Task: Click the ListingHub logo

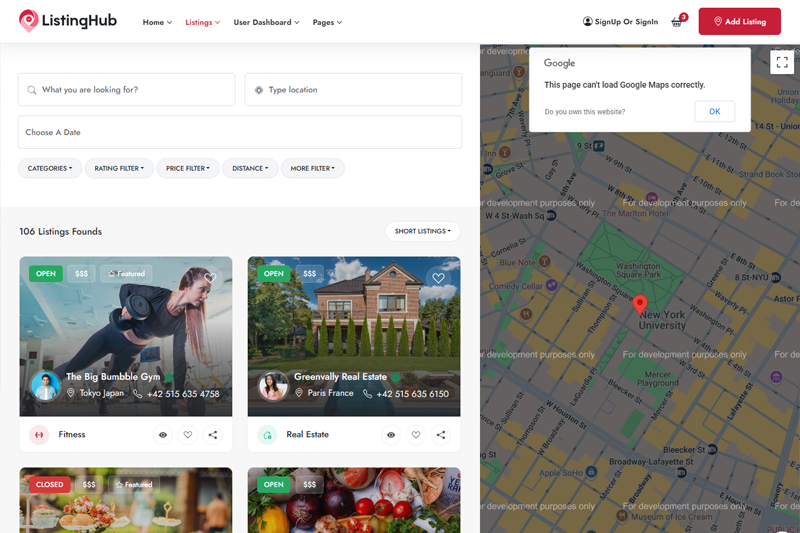Action: click(x=68, y=21)
